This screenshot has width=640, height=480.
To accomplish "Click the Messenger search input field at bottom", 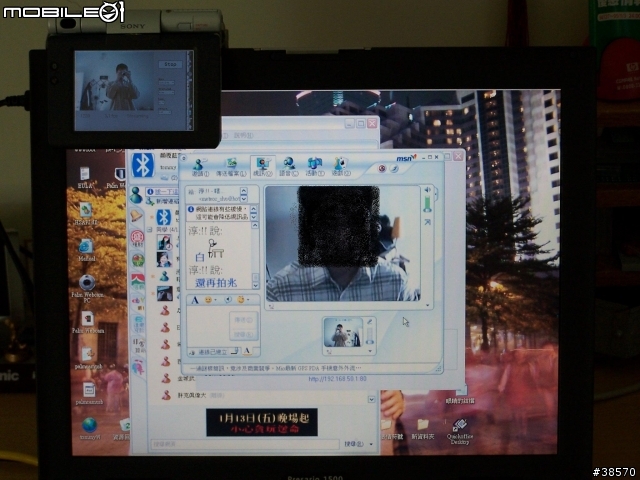I will [x=245, y=444].
